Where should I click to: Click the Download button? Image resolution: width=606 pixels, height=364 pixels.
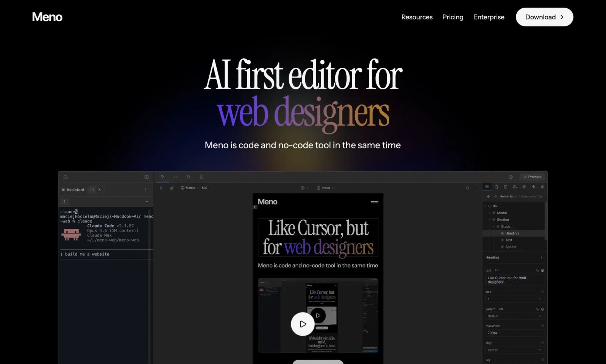coord(544,17)
